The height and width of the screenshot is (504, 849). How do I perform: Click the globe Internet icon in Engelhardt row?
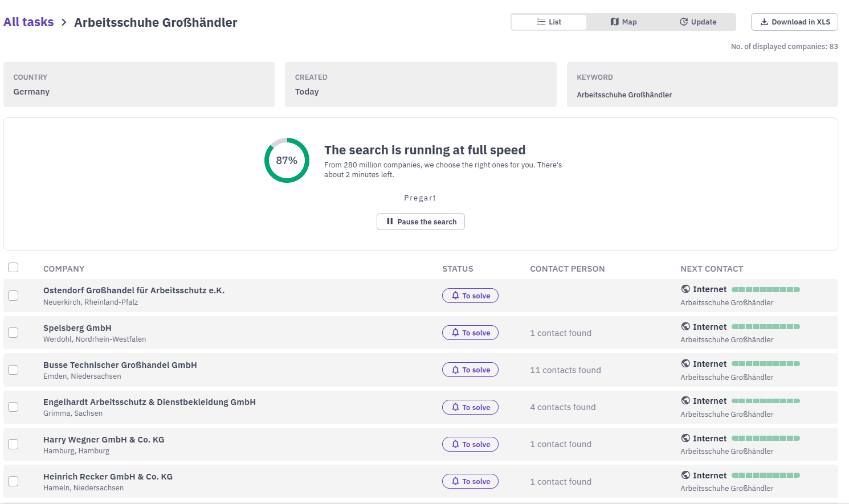(x=685, y=400)
